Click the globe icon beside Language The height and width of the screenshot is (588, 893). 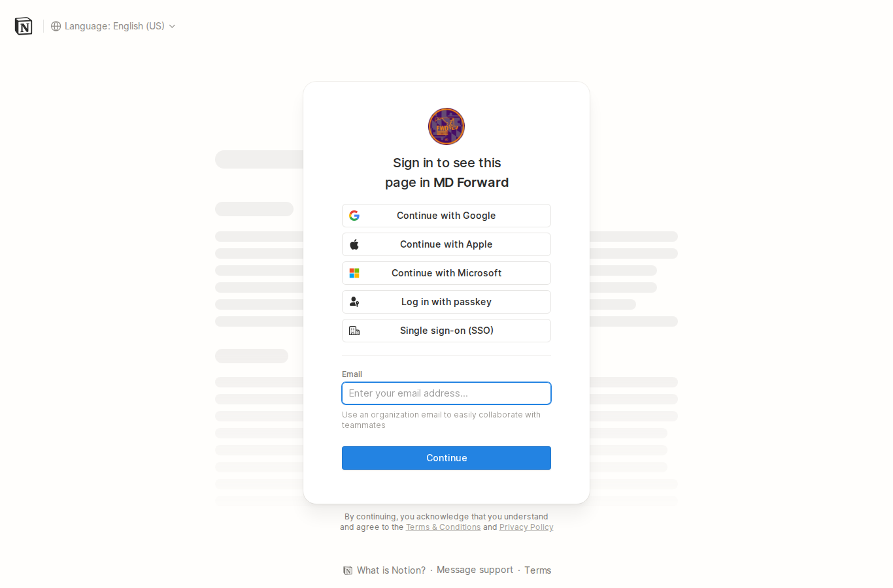[x=56, y=25]
